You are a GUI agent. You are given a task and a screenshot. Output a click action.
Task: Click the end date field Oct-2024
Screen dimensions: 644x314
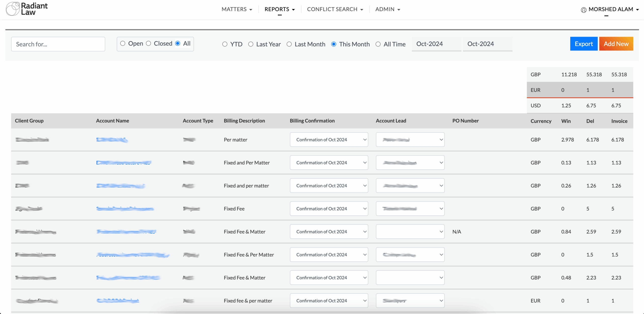(488, 44)
